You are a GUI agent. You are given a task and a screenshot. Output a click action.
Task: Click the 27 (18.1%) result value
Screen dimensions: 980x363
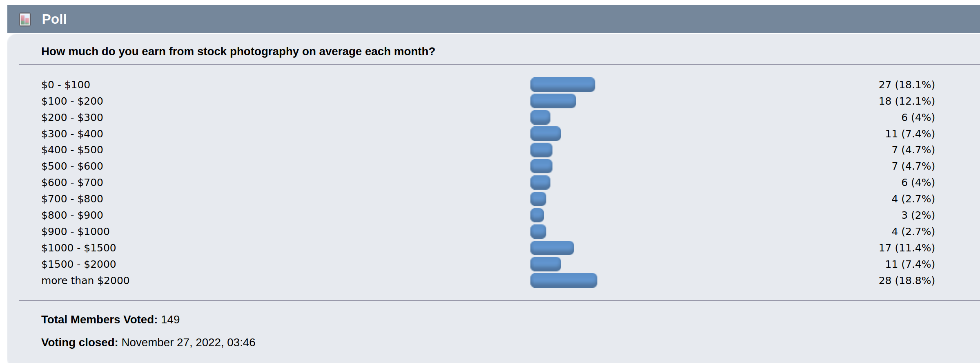tap(907, 85)
